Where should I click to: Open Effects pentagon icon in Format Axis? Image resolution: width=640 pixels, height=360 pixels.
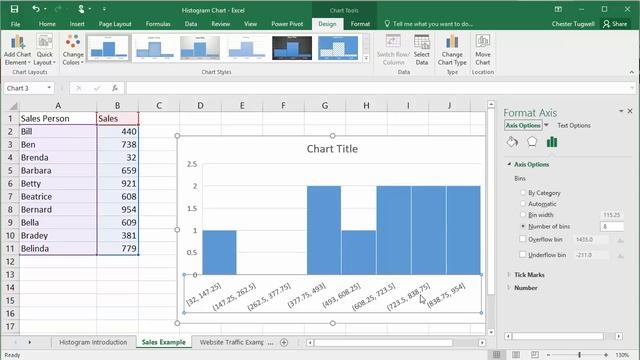pos(532,142)
